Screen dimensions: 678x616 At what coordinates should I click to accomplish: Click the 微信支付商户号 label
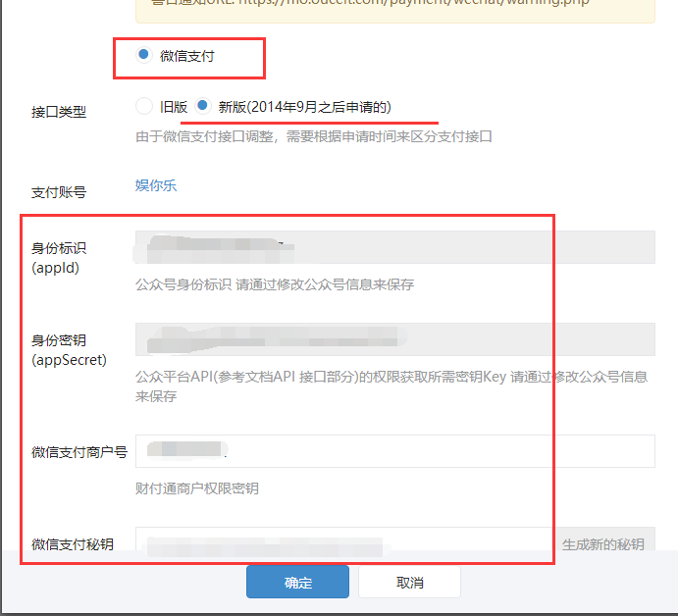(x=79, y=452)
